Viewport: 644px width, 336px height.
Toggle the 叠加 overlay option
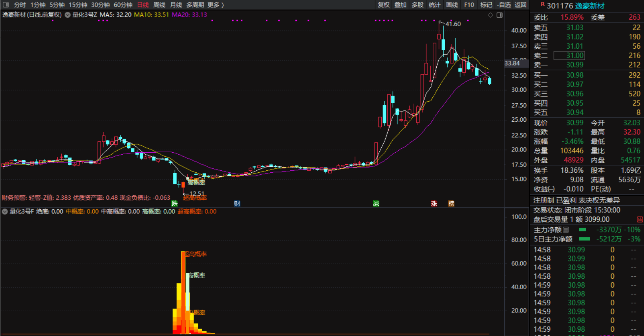[401, 5]
